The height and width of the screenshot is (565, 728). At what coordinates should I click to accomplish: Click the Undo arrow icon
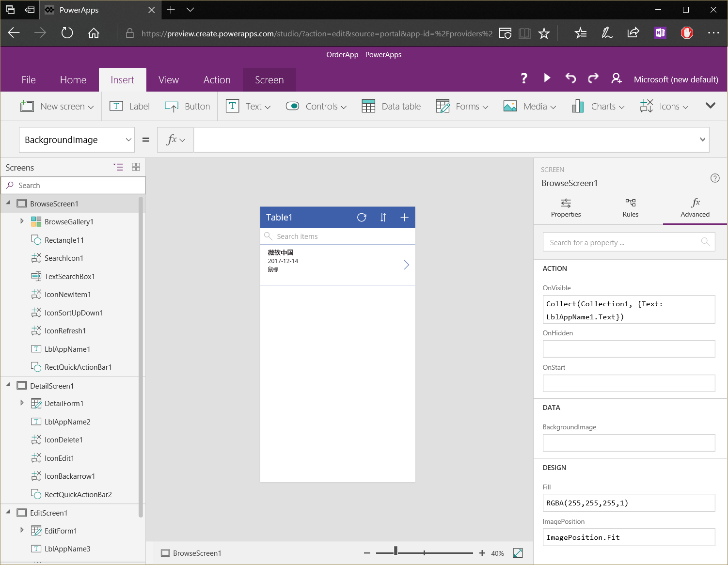click(570, 78)
